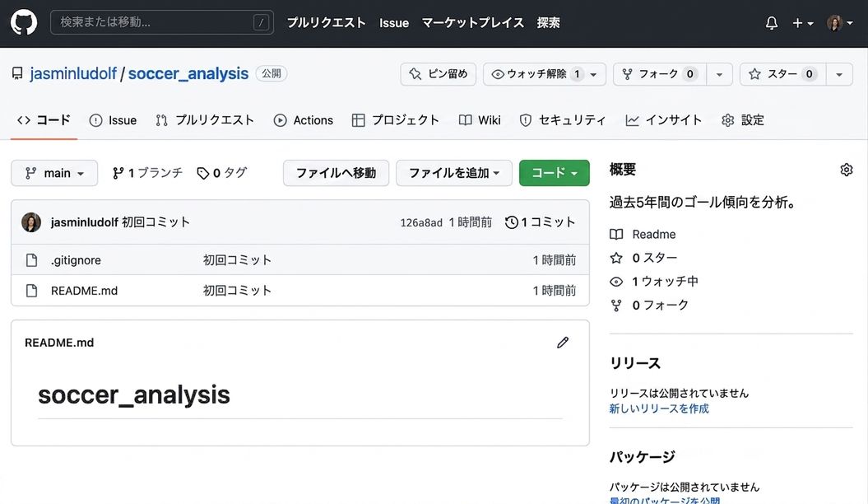868x504 pixels.
Task: Expand the fork options arrow
Action: pos(719,73)
